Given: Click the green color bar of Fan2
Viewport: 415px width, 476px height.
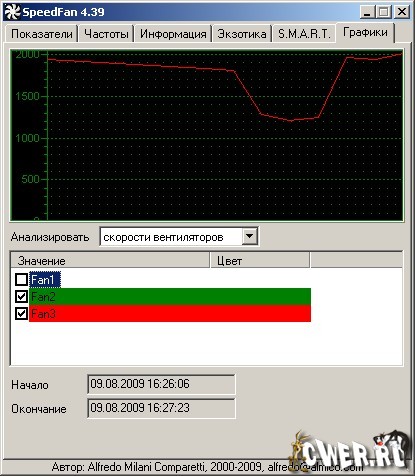Looking at the screenshot, I should tap(170, 296).
